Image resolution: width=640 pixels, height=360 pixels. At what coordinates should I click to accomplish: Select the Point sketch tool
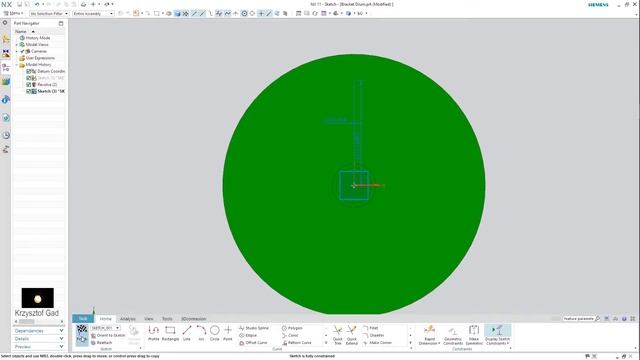(x=228, y=333)
